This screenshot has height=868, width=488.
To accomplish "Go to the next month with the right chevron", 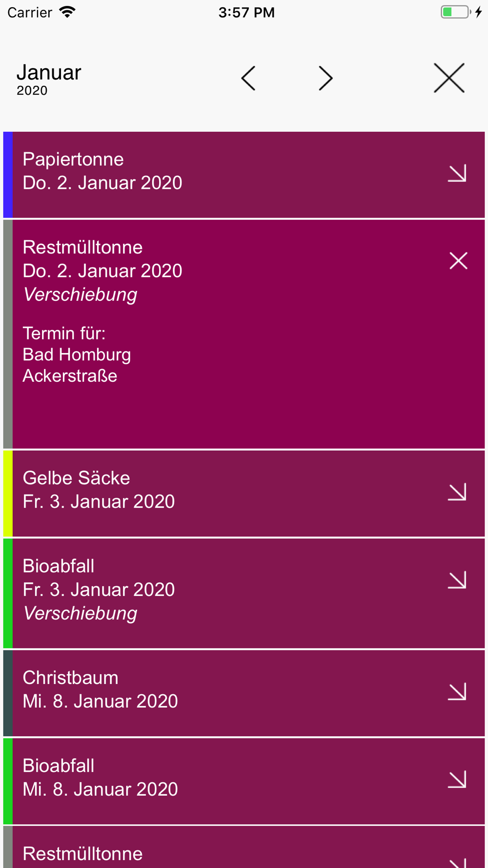I will [325, 78].
